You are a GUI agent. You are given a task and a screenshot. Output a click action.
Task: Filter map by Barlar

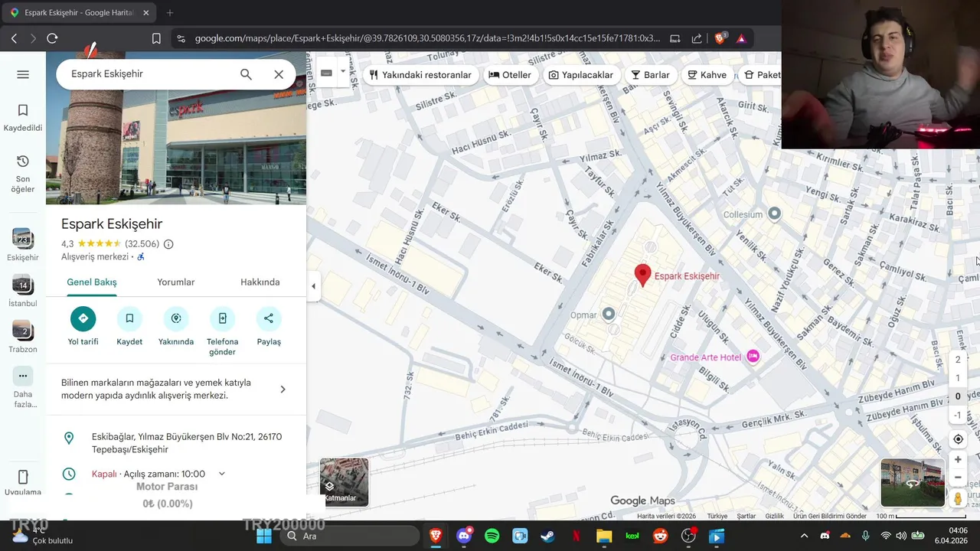[650, 75]
